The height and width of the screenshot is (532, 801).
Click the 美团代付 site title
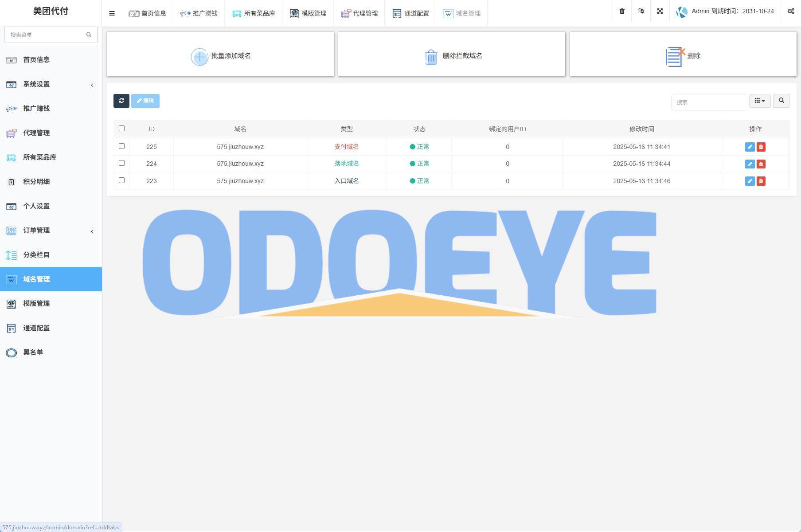[x=51, y=11]
